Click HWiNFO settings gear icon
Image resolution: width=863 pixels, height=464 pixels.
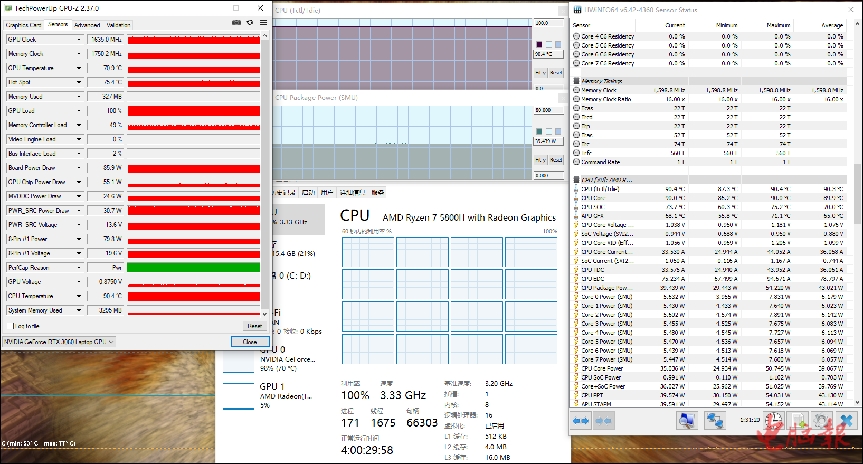(819, 422)
